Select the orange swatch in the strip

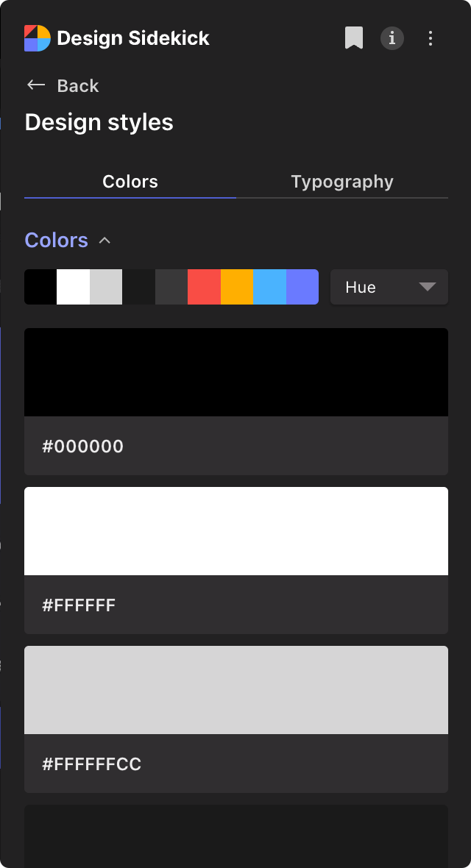pyautogui.click(x=237, y=287)
